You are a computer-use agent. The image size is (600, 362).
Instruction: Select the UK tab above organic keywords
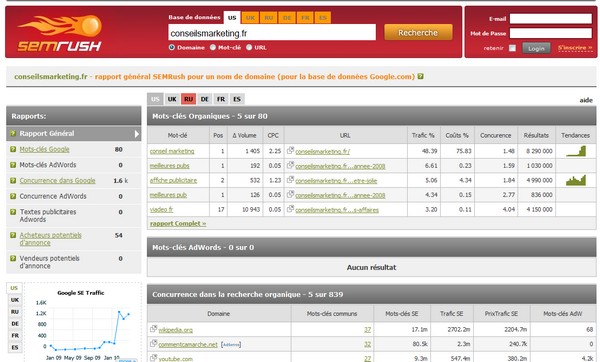click(x=172, y=99)
